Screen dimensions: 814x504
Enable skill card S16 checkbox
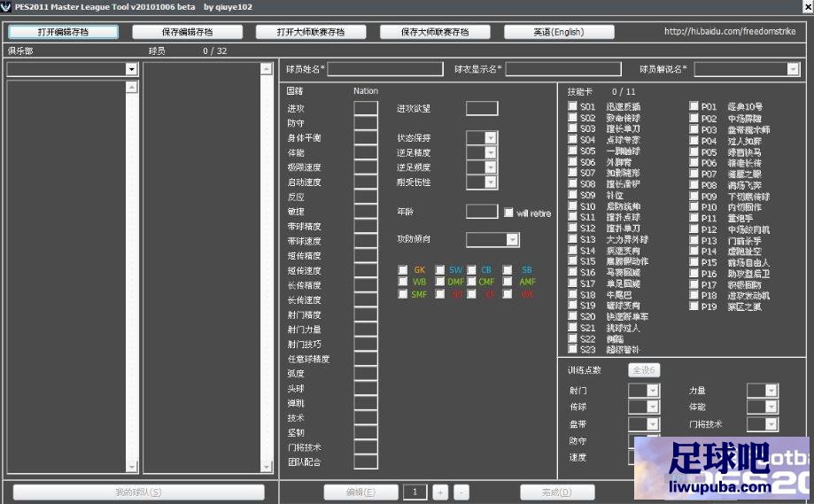[572, 271]
